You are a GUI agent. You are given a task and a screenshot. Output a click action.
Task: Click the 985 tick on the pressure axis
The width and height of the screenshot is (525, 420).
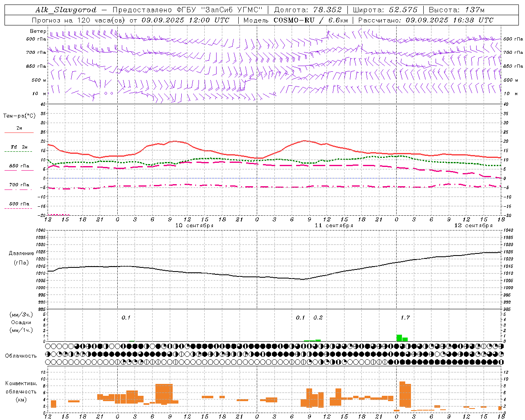pyautogui.click(x=41, y=309)
